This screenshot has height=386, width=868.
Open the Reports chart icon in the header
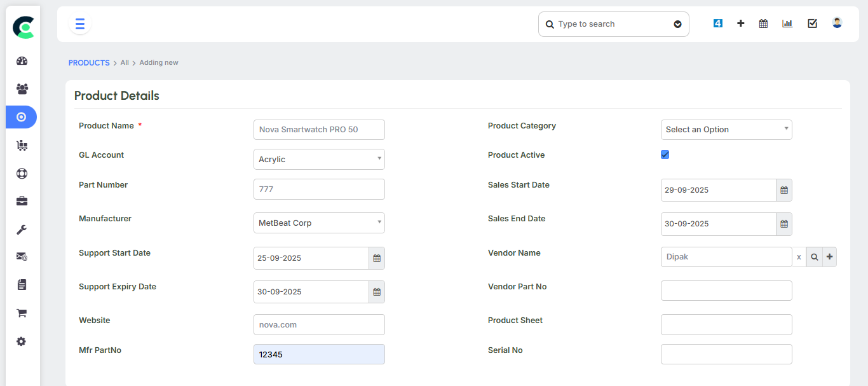[x=787, y=23]
